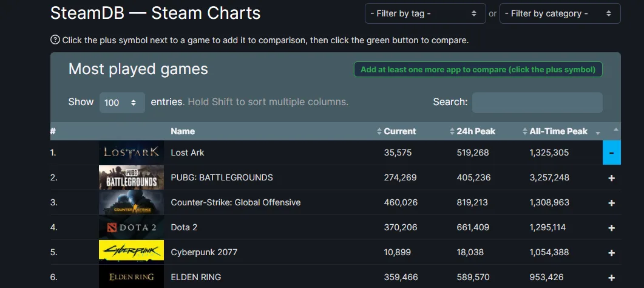This screenshot has height=288, width=644.
Task: Sort table by Current players column
Action: tap(399, 131)
